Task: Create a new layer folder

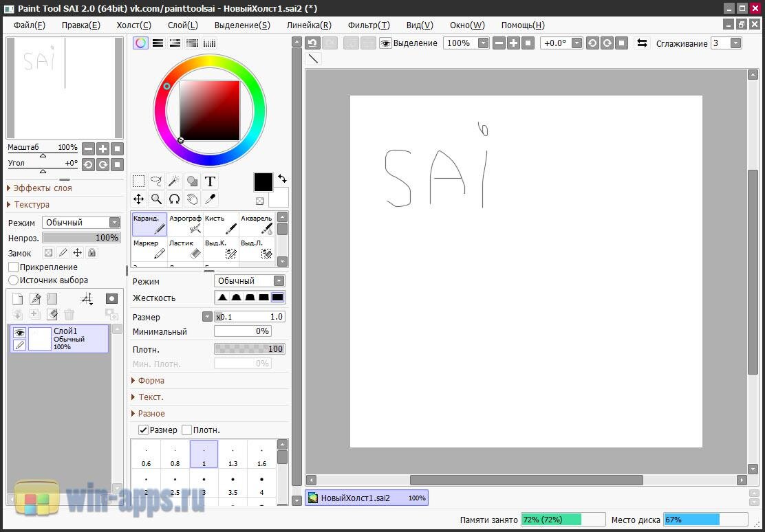Action: pos(52,298)
